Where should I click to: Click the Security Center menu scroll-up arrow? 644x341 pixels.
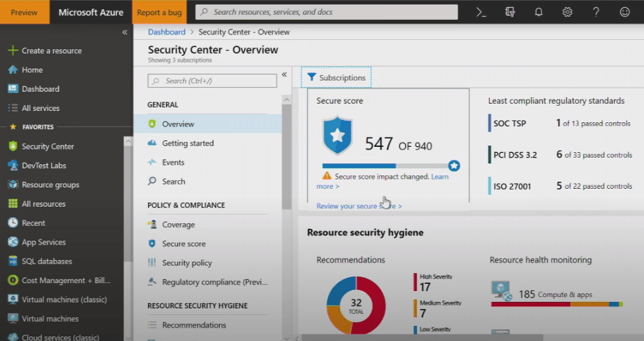[x=286, y=100]
